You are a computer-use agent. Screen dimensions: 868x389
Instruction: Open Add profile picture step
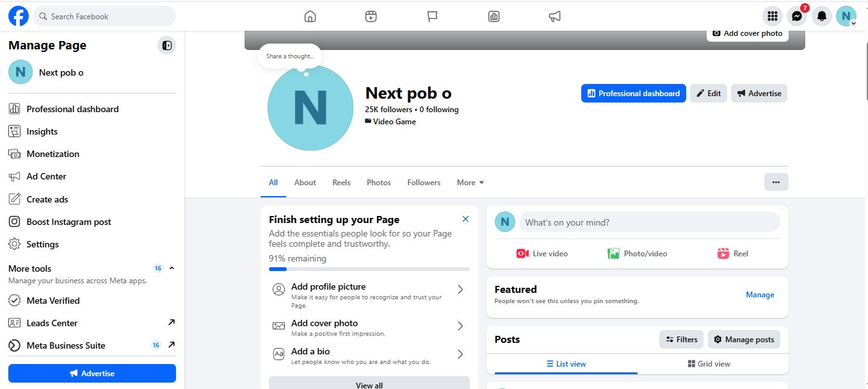(369, 295)
